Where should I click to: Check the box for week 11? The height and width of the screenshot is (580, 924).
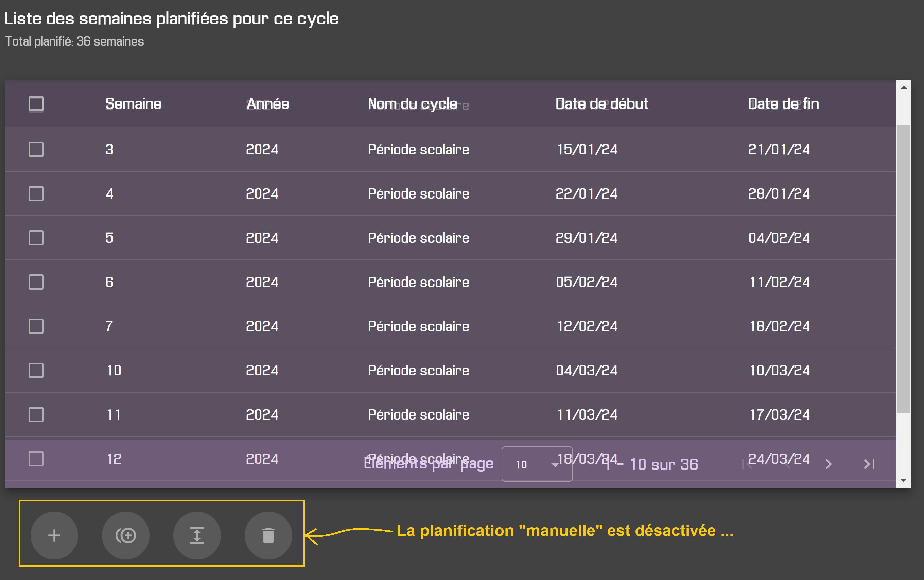click(36, 414)
